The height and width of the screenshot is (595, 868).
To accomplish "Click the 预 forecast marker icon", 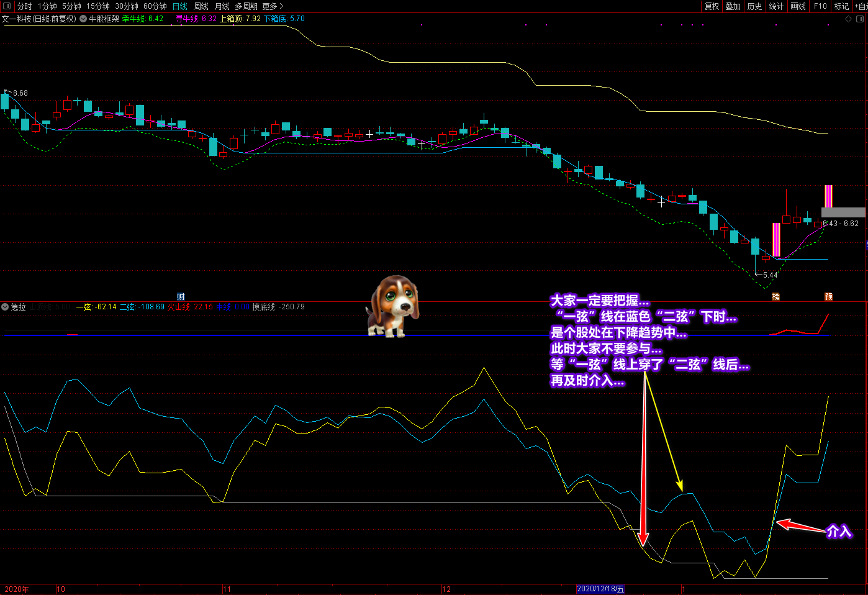I will (x=828, y=297).
